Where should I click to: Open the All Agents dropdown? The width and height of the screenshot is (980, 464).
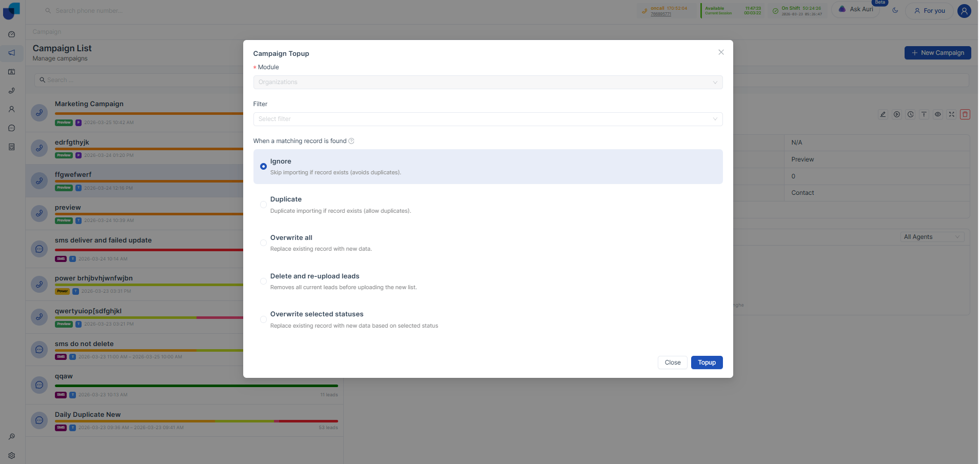tap(932, 237)
